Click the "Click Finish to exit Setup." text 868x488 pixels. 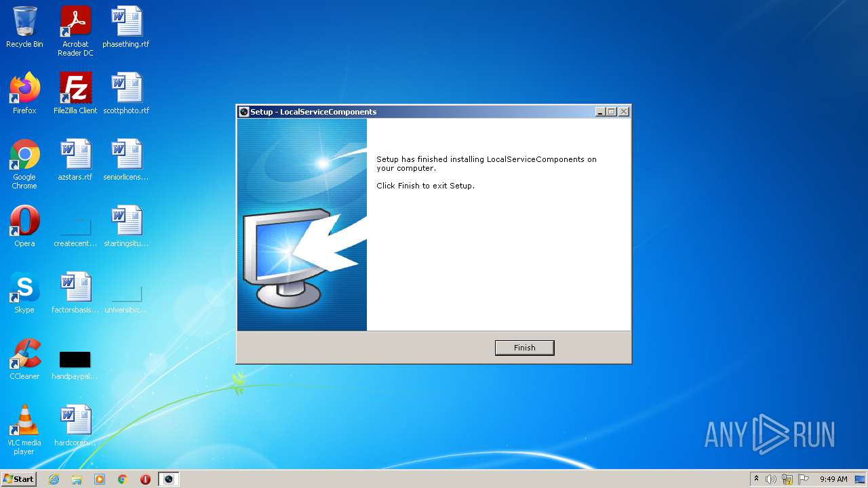[426, 186]
